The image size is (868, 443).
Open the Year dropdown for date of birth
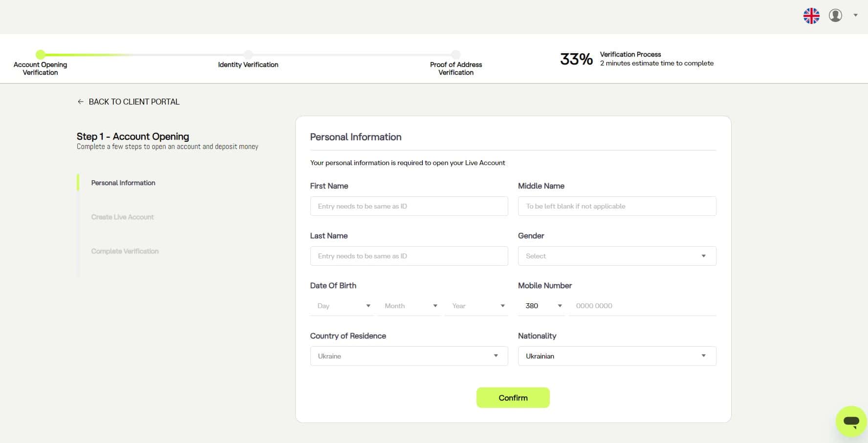point(477,306)
